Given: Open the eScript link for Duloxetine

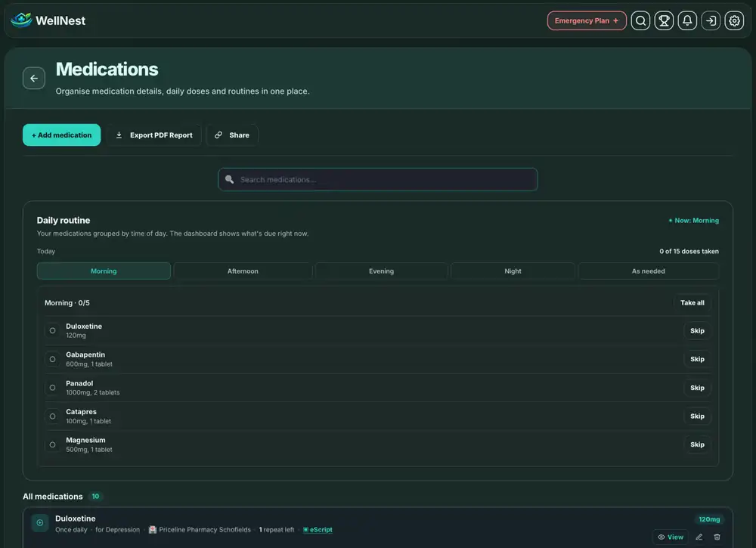Looking at the screenshot, I should tap(318, 530).
